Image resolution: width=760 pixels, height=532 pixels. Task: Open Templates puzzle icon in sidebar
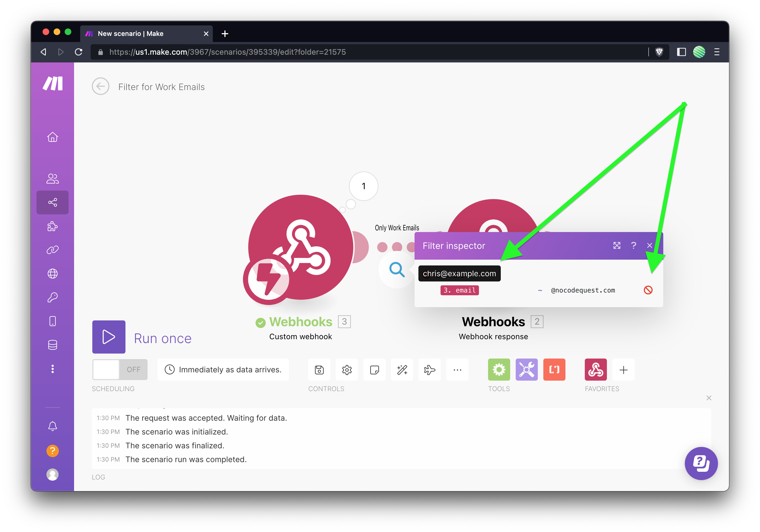point(53,226)
